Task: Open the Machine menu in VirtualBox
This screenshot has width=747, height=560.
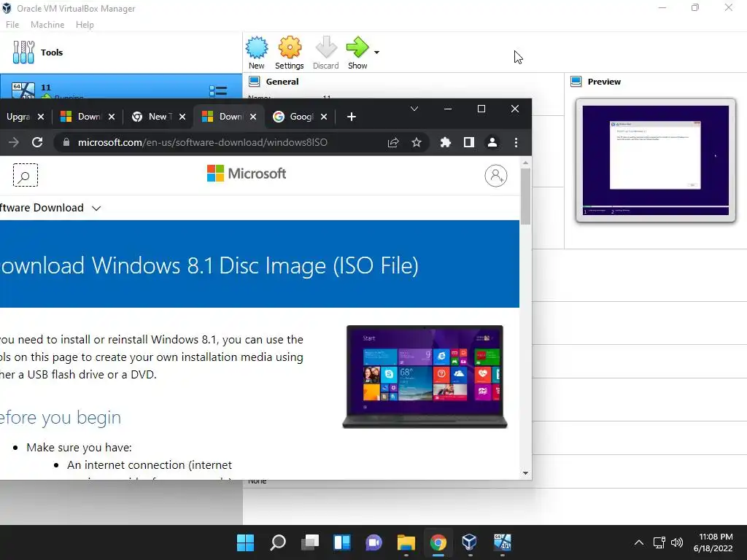Action: pos(47,25)
